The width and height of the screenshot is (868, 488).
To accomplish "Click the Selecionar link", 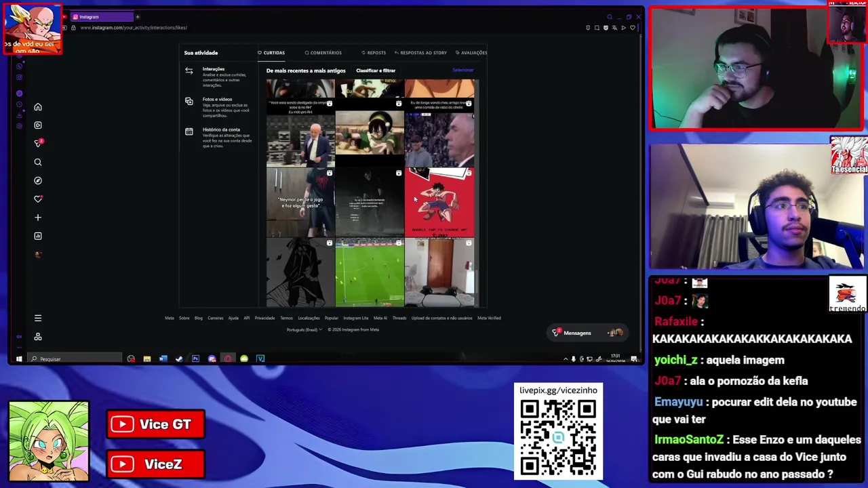I will tap(463, 70).
